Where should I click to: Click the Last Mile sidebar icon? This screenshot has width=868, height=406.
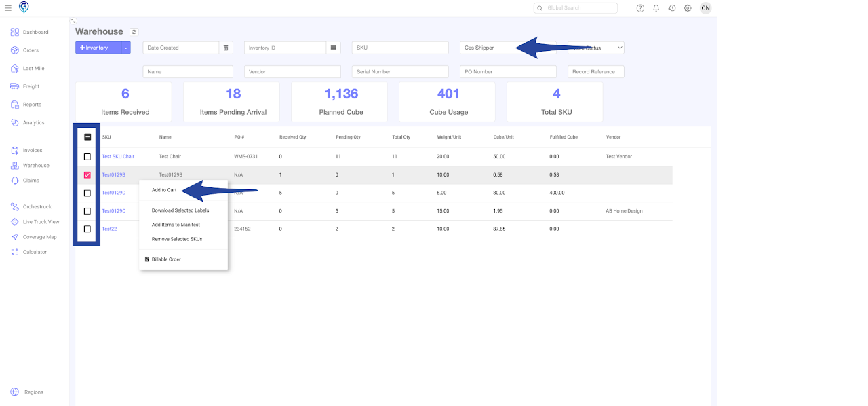click(15, 68)
